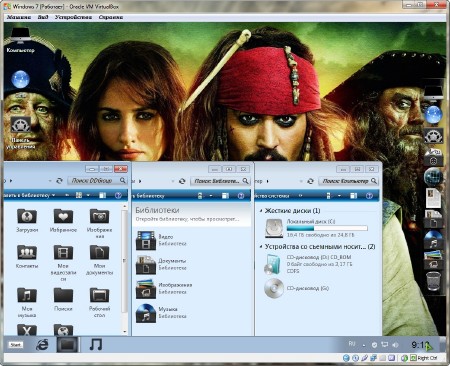Open the Контакты folder
The width and height of the screenshot is (450, 366).
click(x=27, y=257)
